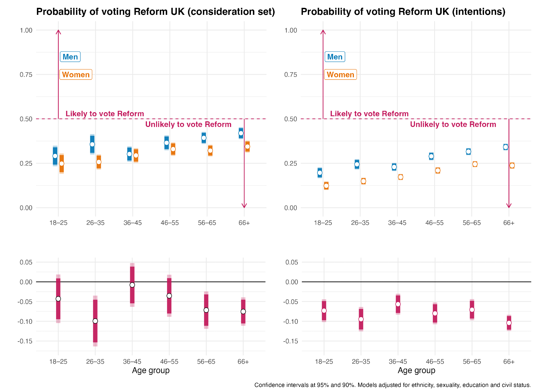539x392 pixels.
Task: Click the 0.50 y-axis label of top-left chart
Action: [x=26, y=119]
